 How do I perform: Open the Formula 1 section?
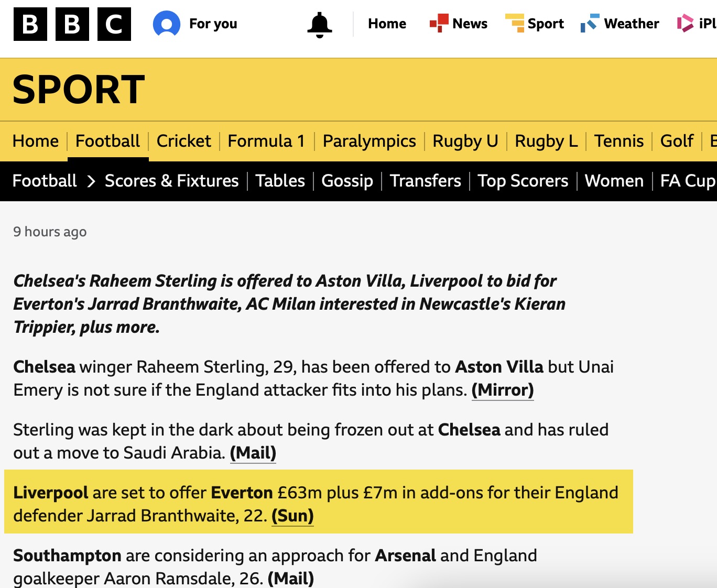click(266, 141)
